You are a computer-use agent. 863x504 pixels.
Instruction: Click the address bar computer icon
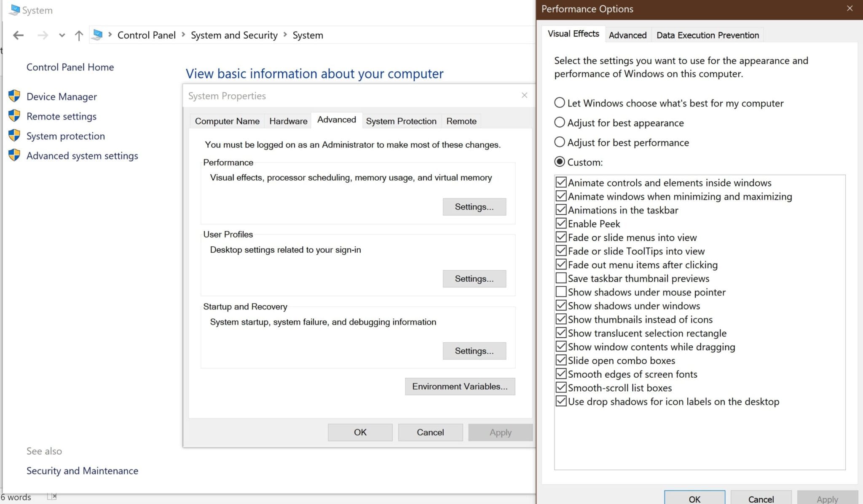coord(97,35)
